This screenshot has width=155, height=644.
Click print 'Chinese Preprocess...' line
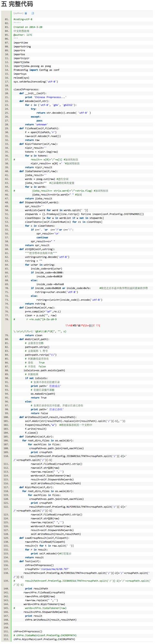[46, 97]
